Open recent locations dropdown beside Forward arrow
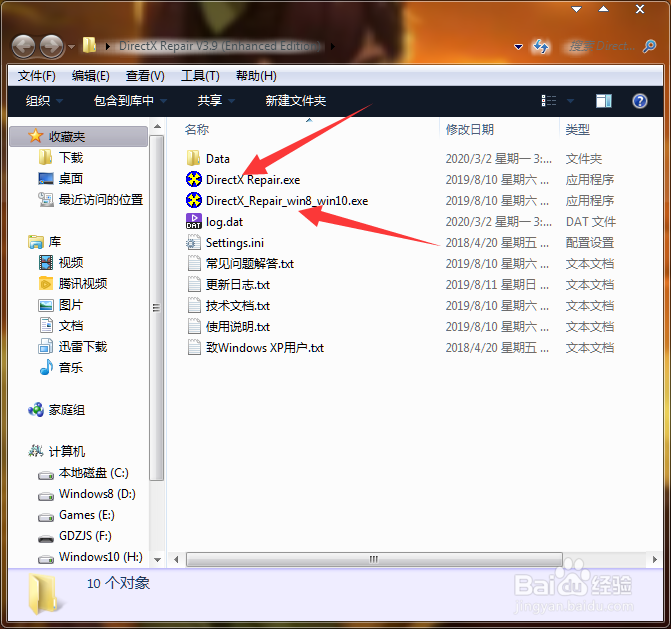 point(71,46)
